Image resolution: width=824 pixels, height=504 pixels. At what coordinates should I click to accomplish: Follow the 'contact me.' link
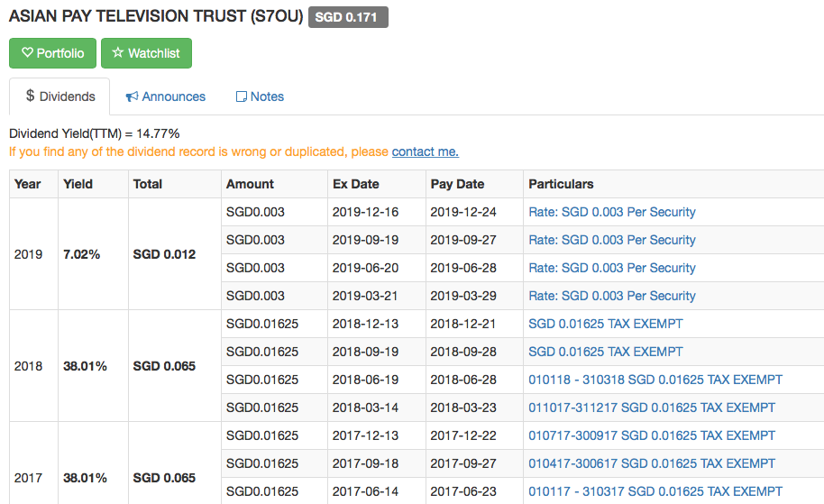tap(426, 151)
